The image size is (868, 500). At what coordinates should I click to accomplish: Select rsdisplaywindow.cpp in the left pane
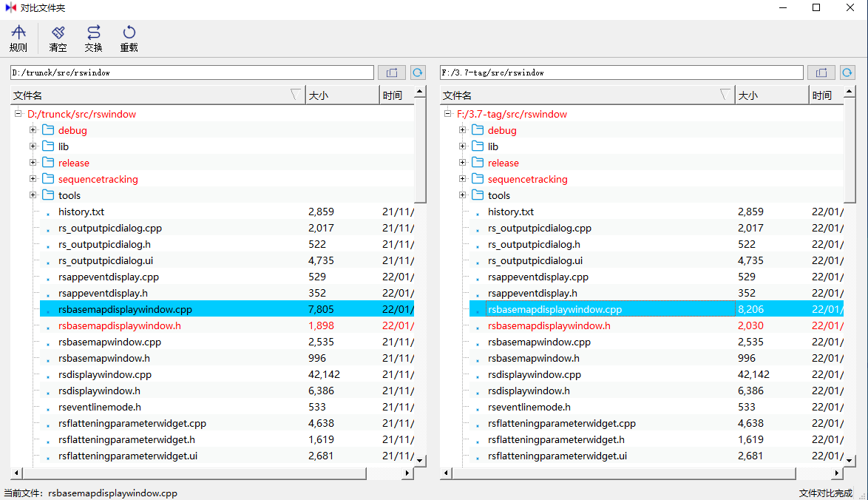(x=105, y=374)
